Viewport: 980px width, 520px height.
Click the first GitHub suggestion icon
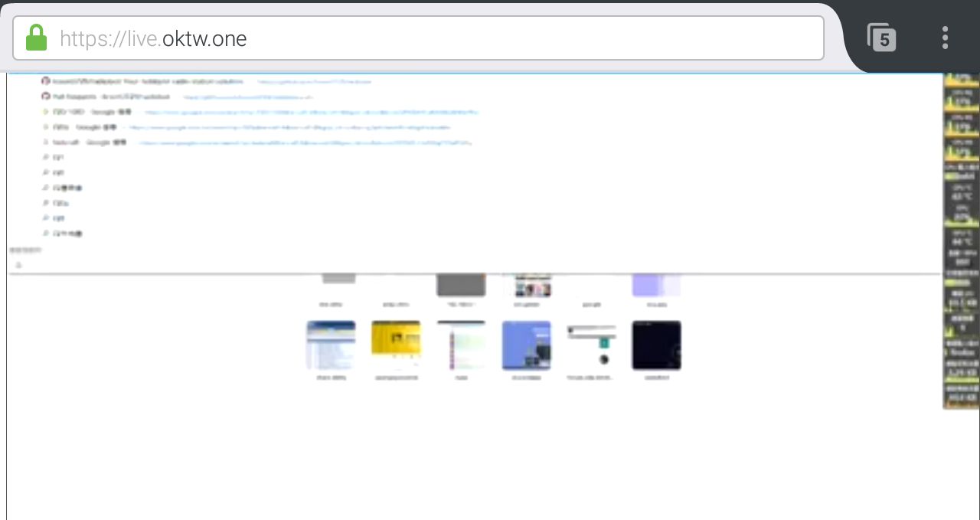(46, 81)
